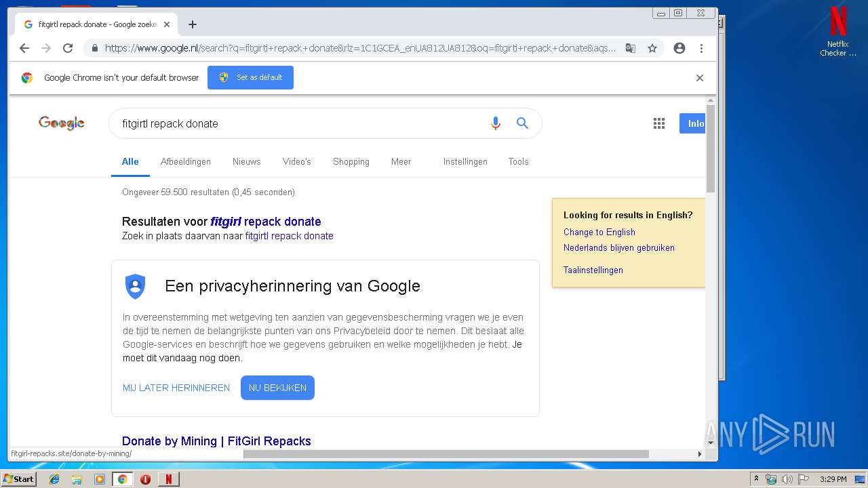
Task: Open Windows Explorer folder in taskbar
Action: coord(77,479)
